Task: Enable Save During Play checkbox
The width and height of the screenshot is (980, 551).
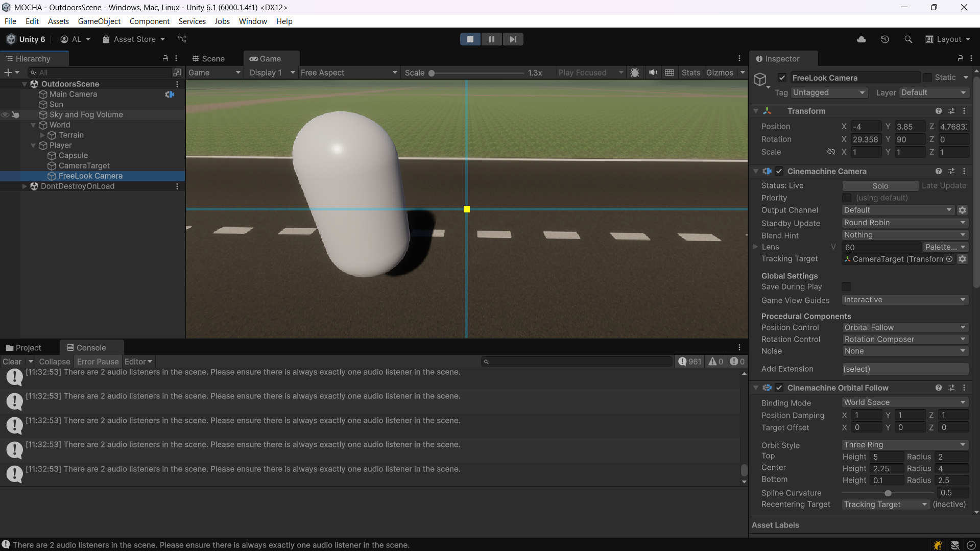Action: pyautogui.click(x=846, y=286)
